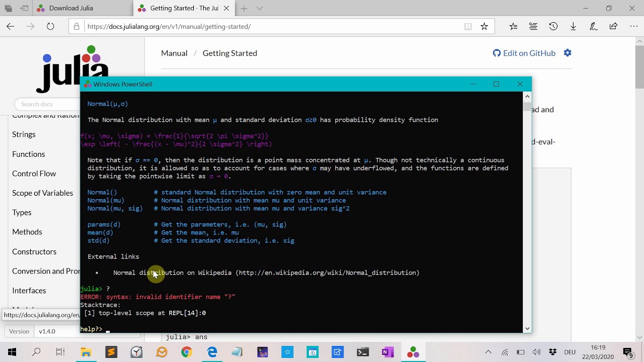Screen dimensions: 644x362
Task: Open the Interfaces manual page
Action: (x=29, y=291)
